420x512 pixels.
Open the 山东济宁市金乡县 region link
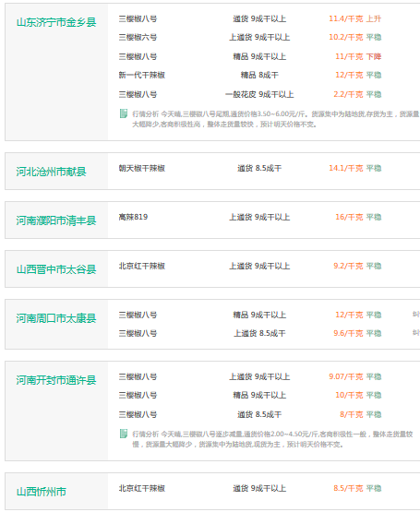click(56, 22)
